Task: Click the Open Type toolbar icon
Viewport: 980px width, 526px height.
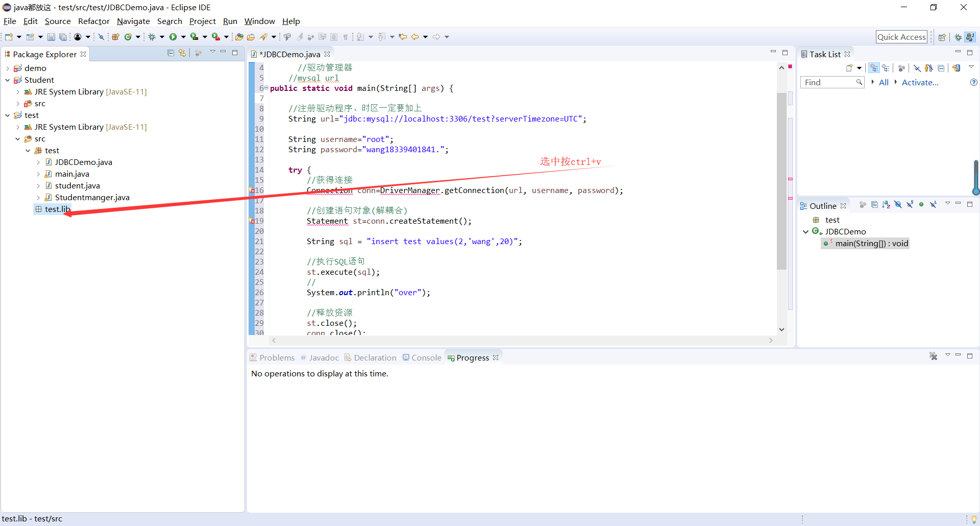Action: point(239,37)
